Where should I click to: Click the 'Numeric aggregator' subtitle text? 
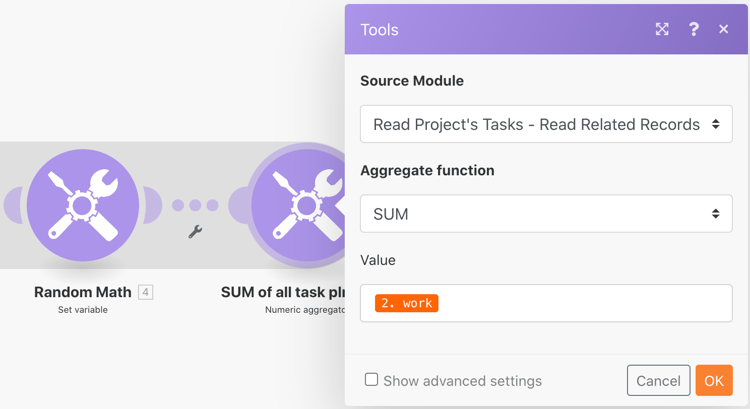[305, 310]
